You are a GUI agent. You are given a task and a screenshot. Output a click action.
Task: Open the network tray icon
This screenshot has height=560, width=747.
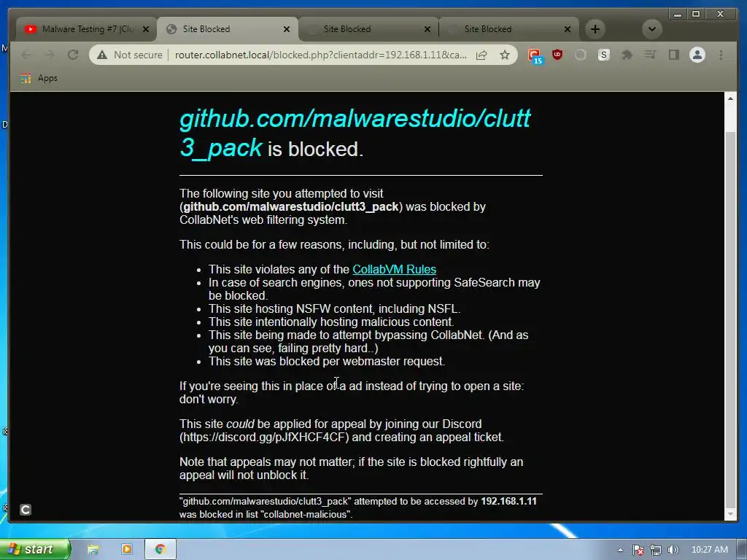[656, 550]
